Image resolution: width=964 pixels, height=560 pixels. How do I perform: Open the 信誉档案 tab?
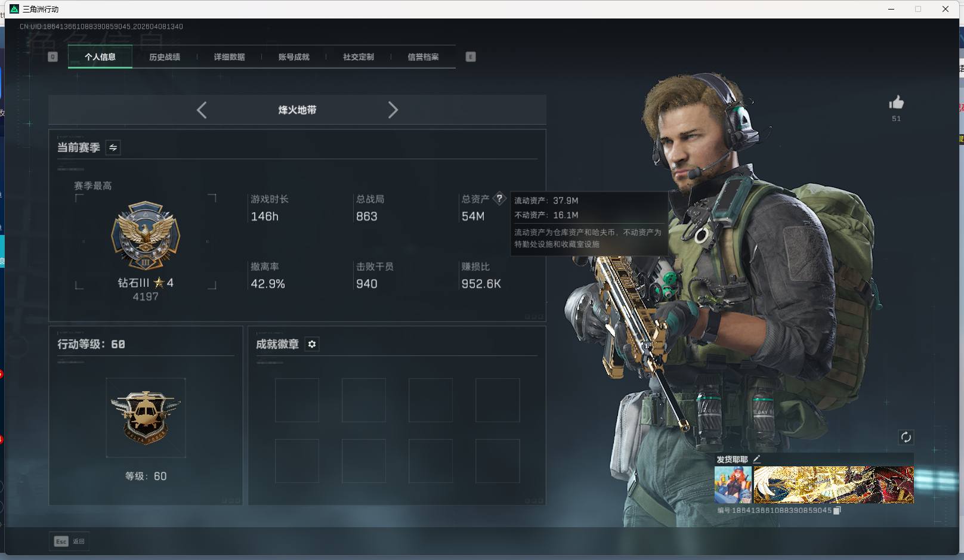click(422, 57)
